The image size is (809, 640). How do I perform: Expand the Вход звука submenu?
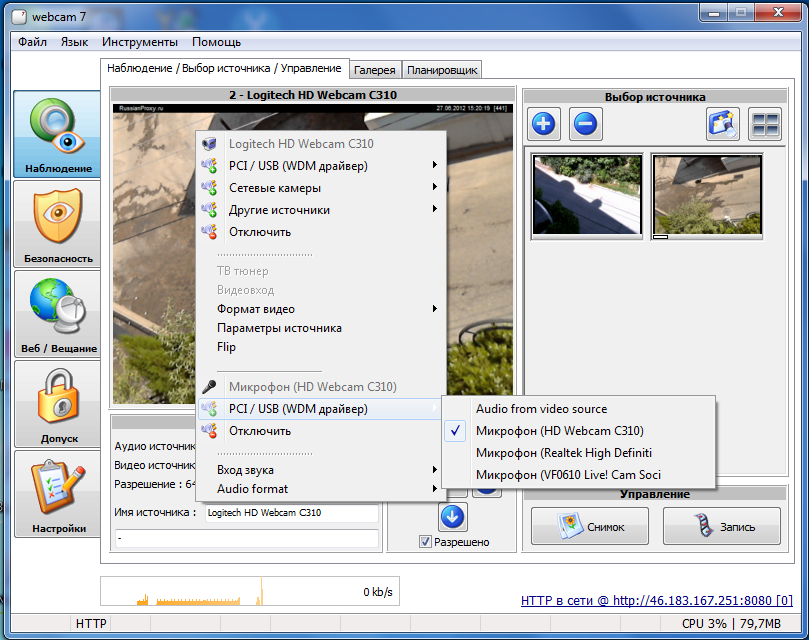tap(321, 470)
